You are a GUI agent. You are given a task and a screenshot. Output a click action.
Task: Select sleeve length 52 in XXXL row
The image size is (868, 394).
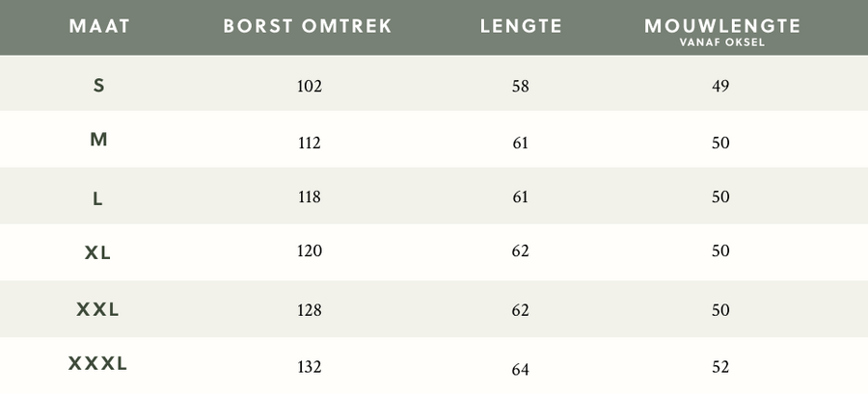(x=720, y=367)
